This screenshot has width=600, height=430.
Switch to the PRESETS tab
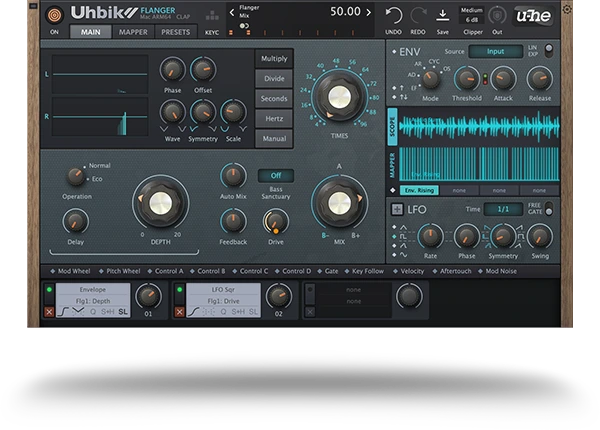point(175,32)
